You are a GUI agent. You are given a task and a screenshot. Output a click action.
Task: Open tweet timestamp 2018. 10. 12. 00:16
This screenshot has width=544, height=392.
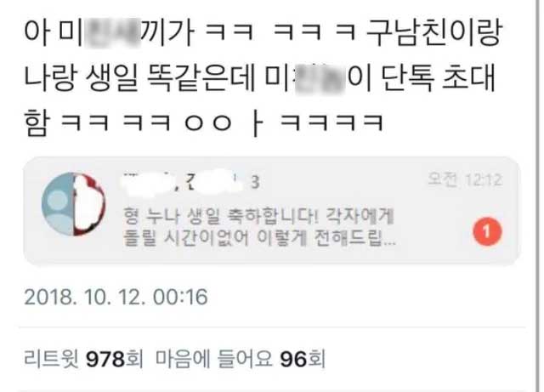tap(116, 297)
